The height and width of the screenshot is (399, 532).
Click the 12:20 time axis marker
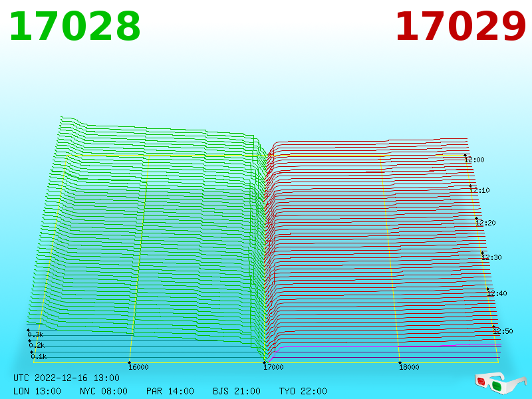(485, 223)
